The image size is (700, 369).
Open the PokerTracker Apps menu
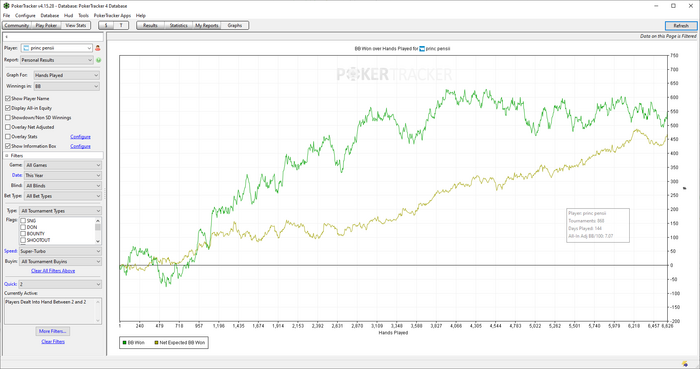click(112, 16)
